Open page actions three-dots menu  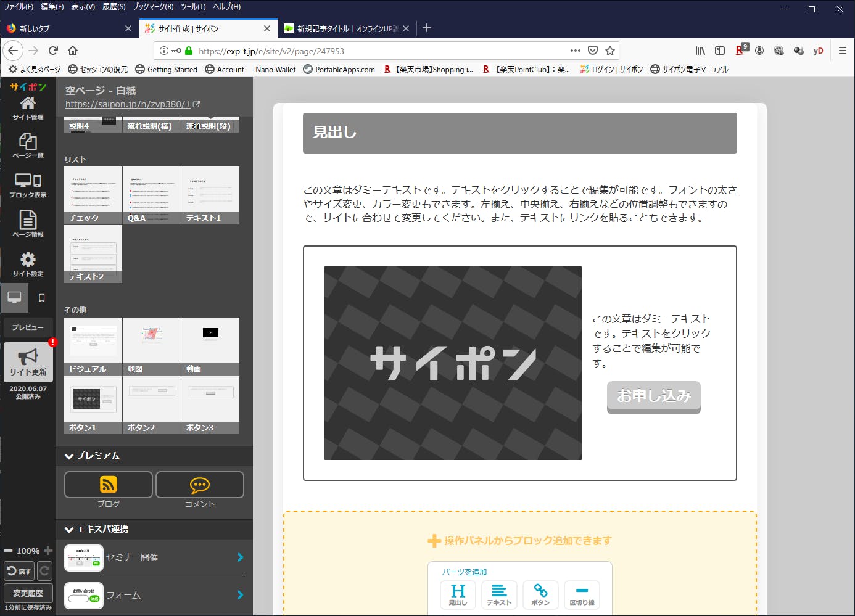(576, 51)
